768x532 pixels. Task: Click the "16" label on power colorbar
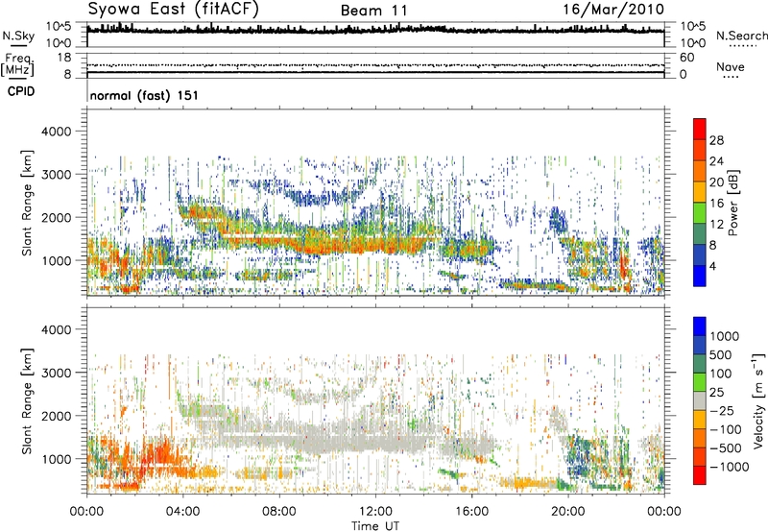716,204
